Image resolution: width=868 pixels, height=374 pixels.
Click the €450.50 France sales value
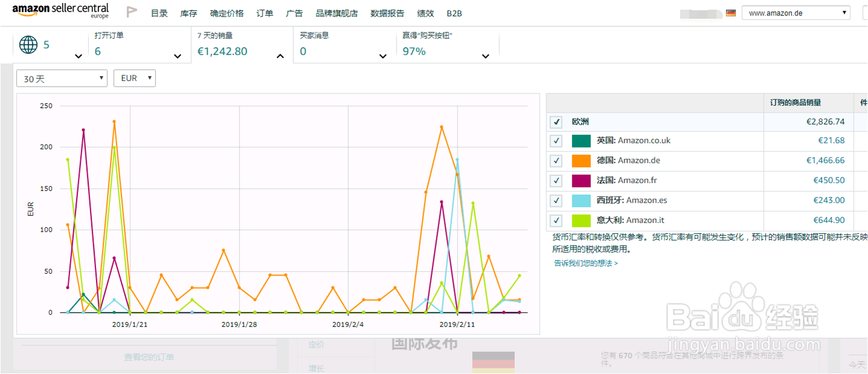click(830, 181)
